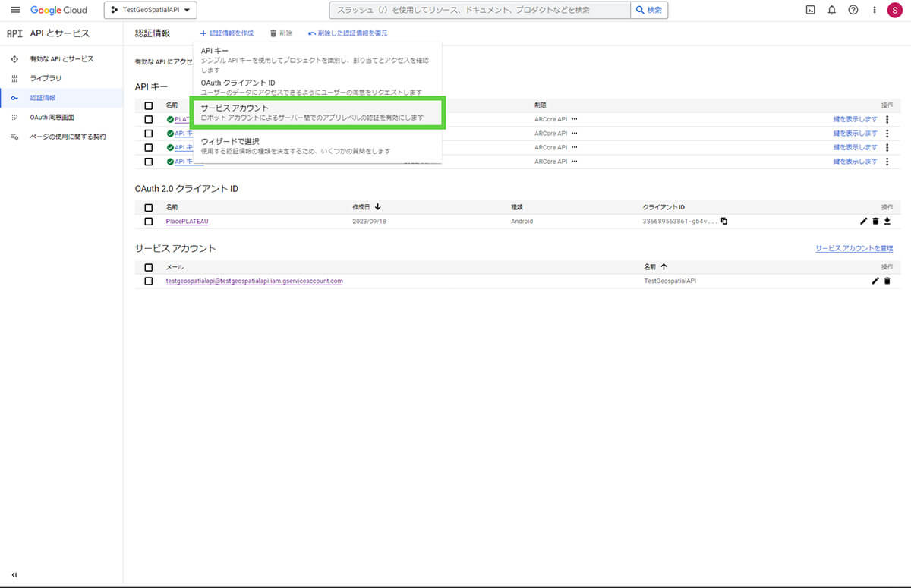Click the Android type cell
This screenshot has width=911, height=588.
point(522,221)
